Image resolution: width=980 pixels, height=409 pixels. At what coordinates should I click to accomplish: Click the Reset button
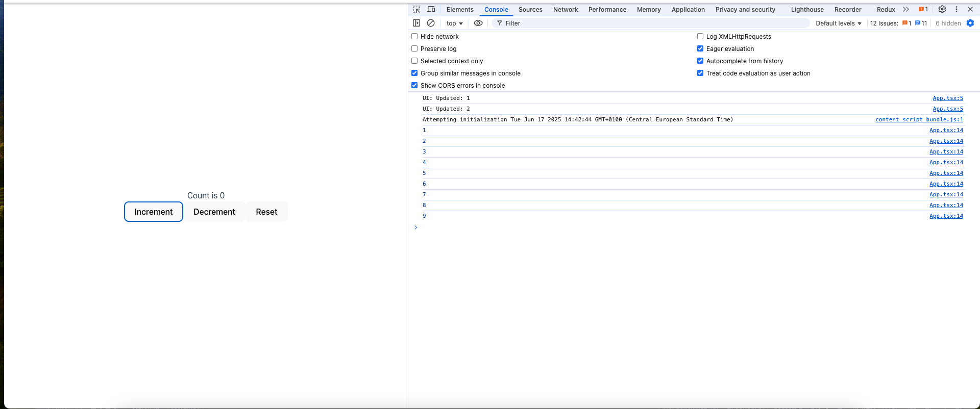pos(266,212)
